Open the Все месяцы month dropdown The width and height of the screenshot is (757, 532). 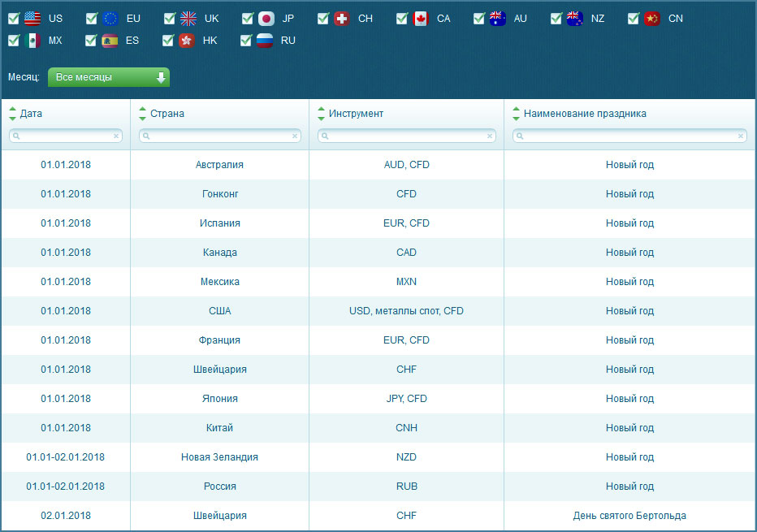point(109,77)
